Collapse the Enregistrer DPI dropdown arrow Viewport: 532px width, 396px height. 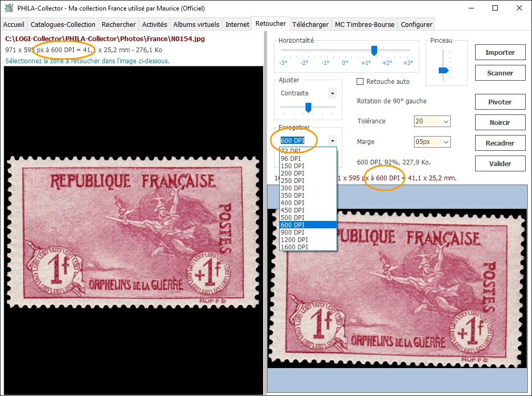pyautogui.click(x=332, y=141)
